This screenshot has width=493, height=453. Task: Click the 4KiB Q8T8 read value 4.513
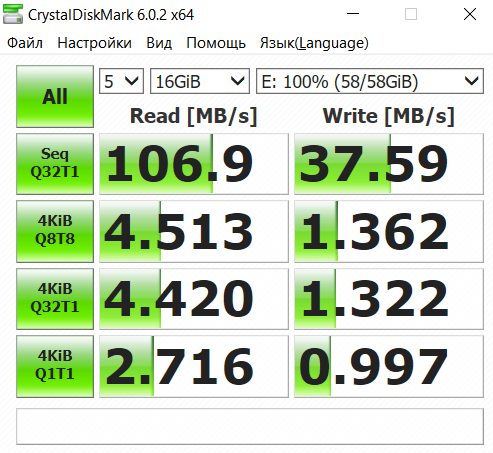pyautogui.click(x=194, y=231)
